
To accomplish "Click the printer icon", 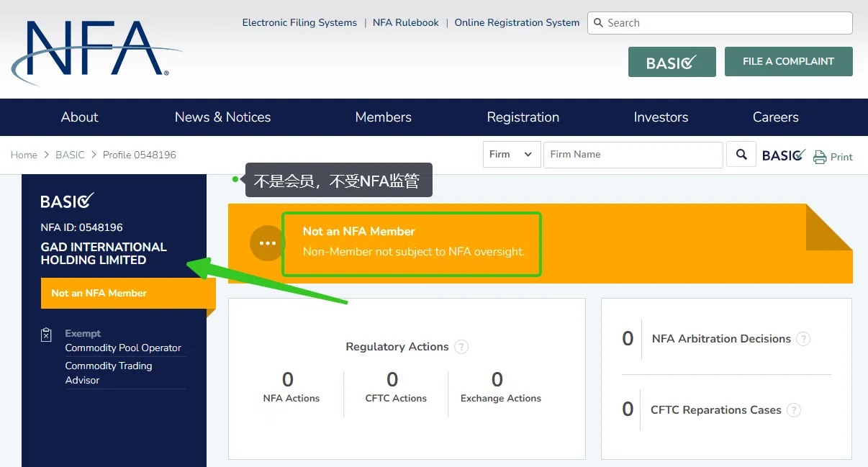I will [x=820, y=157].
